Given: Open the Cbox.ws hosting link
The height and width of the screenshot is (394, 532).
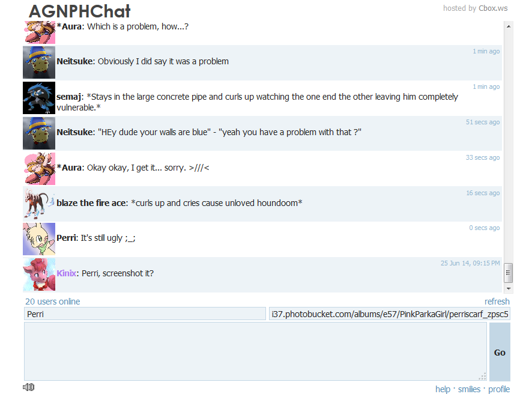Looking at the screenshot, I should [x=493, y=8].
